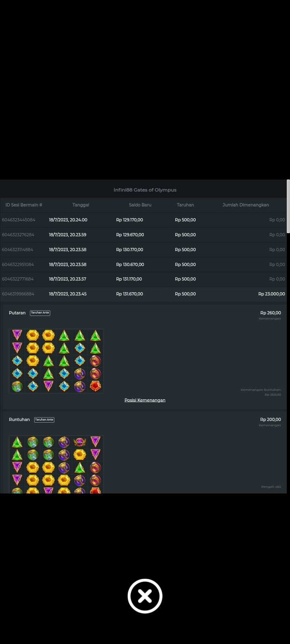Click the top-left green triangle in Runtuhan grid
Screen dimensions: 290x644
(17, 442)
